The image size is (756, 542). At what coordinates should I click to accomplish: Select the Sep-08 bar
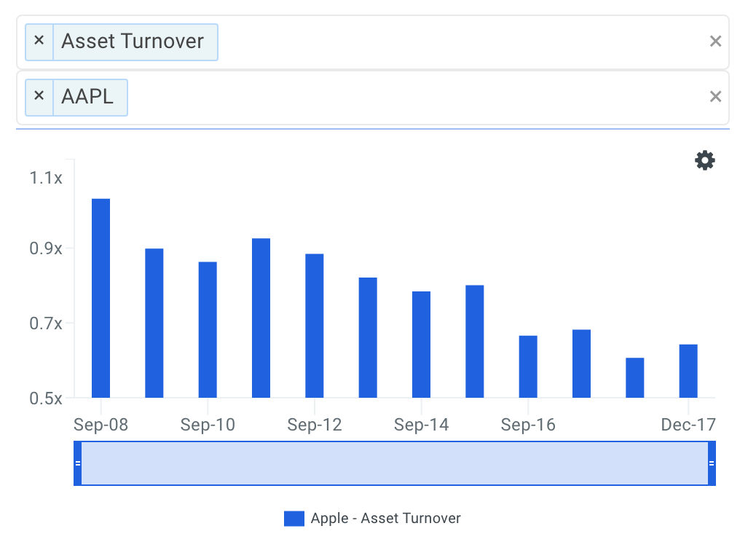click(101, 298)
